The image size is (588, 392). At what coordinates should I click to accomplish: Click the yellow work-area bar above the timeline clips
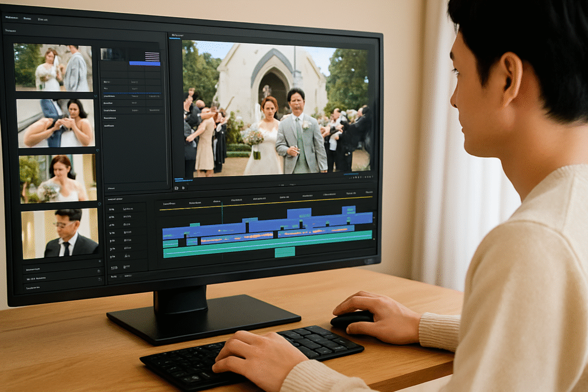click(266, 203)
